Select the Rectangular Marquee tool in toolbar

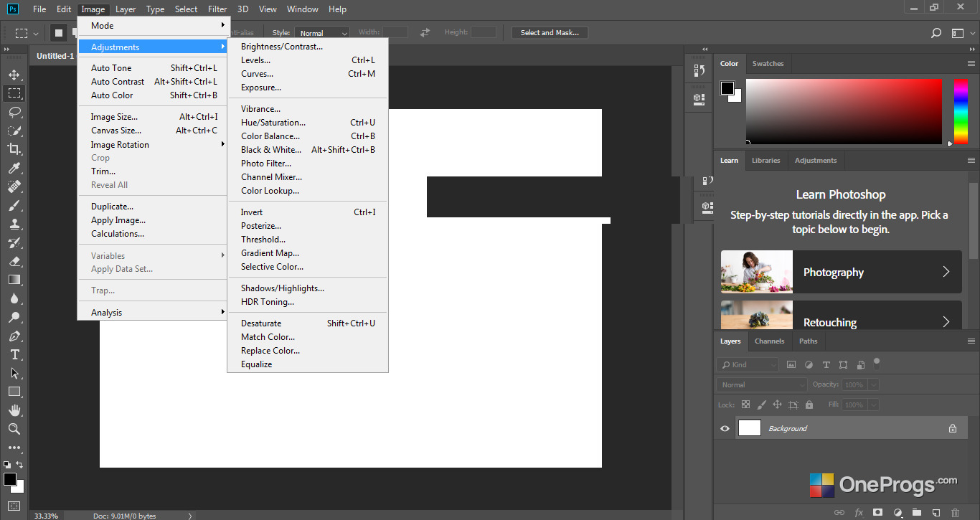pyautogui.click(x=14, y=93)
